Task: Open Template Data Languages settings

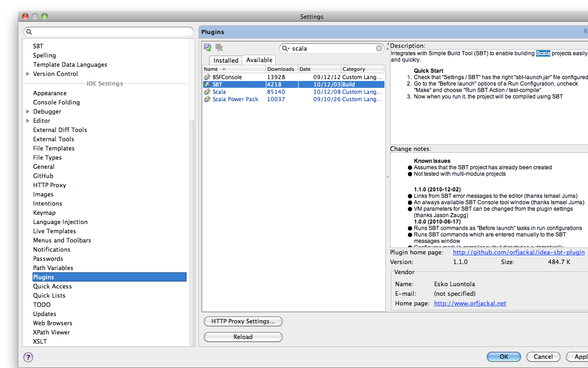Action: (70, 64)
